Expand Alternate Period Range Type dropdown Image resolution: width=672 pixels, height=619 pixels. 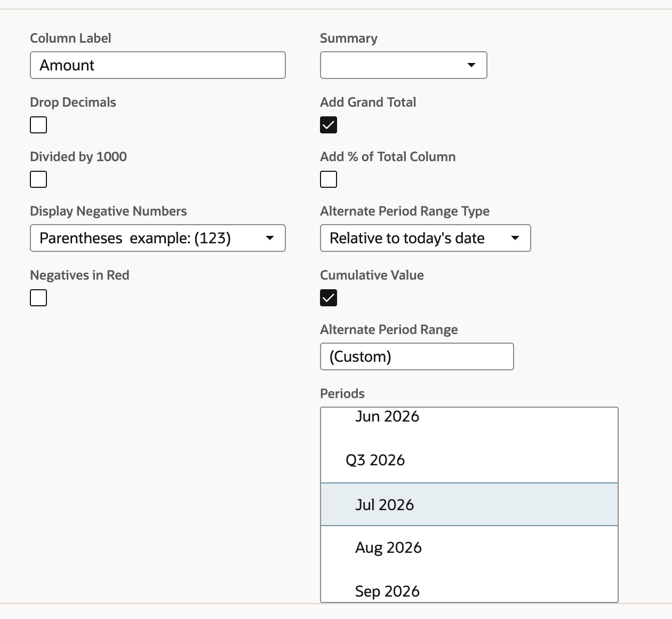point(426,238)
